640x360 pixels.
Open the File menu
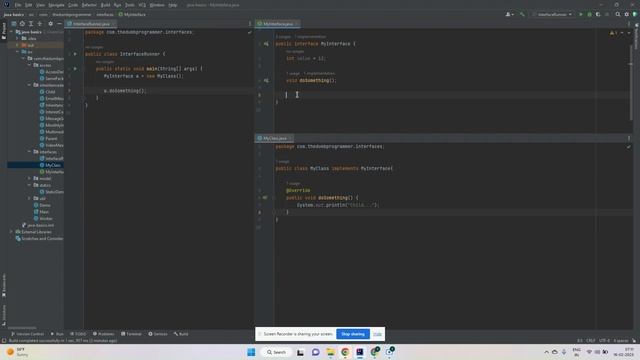(x=18, y=5)
